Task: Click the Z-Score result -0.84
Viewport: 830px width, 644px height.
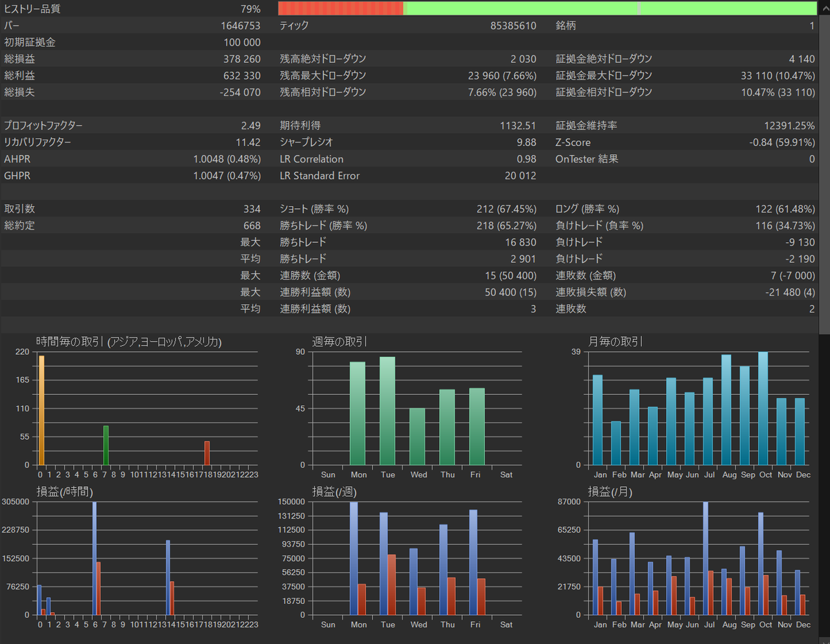Action: click(768, 142)
